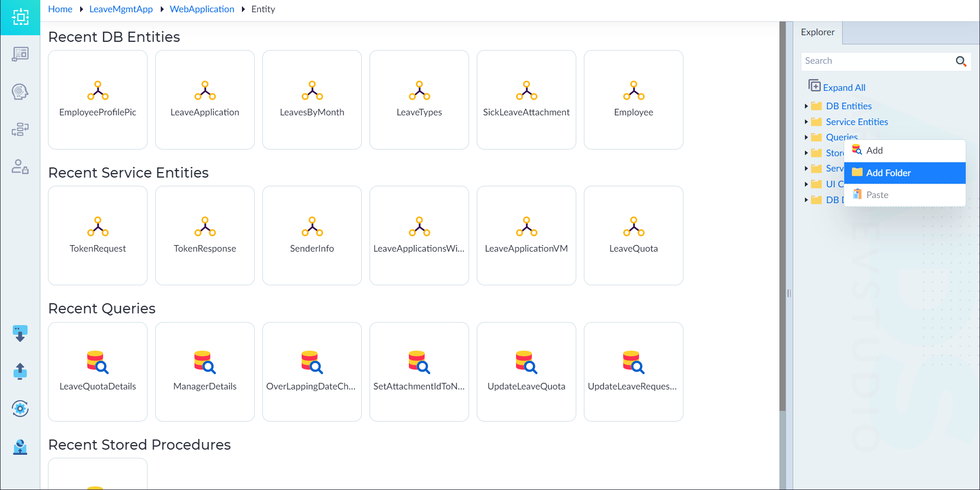Click the studio logo icon at top-left
This screenshot has width=980, height=490.
[20, 17]
